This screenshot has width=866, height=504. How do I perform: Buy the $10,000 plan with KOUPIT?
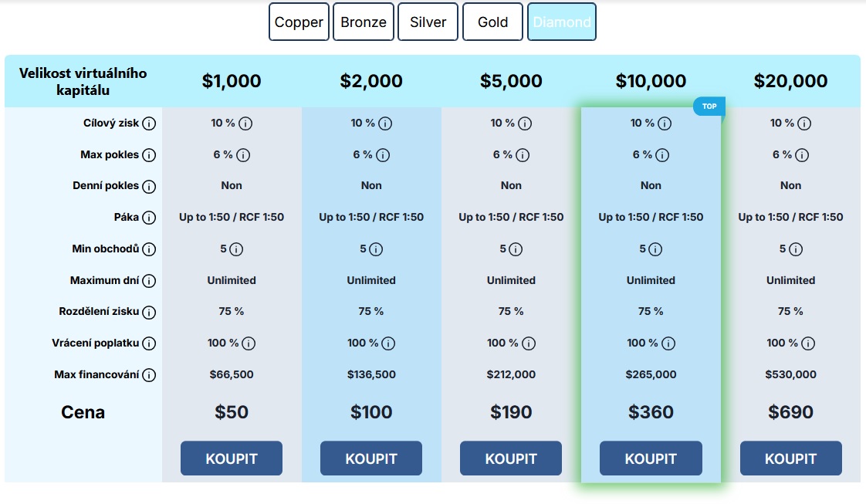pyautogui.click(x=651, y=458)
